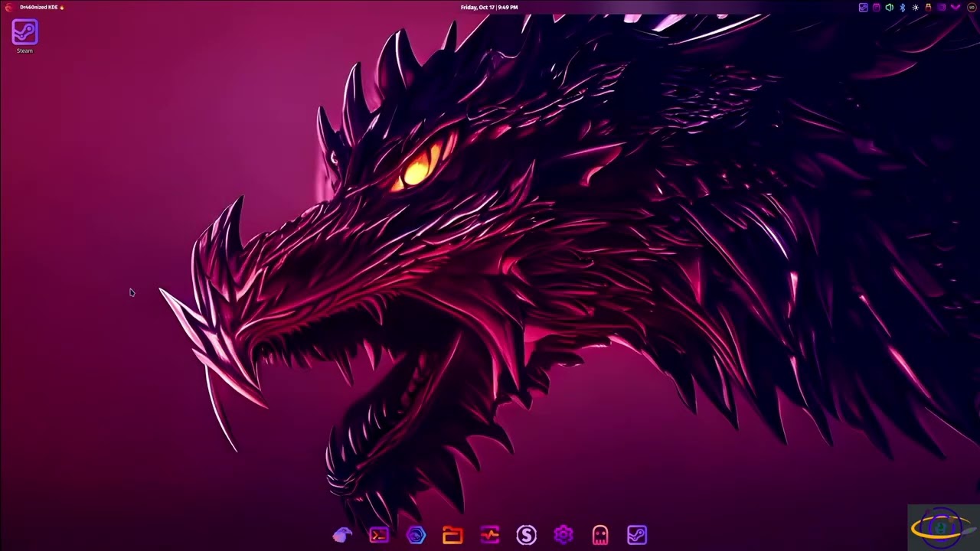
Task: Open the file manager folder in the dock
Action: (x=452, y=535)
